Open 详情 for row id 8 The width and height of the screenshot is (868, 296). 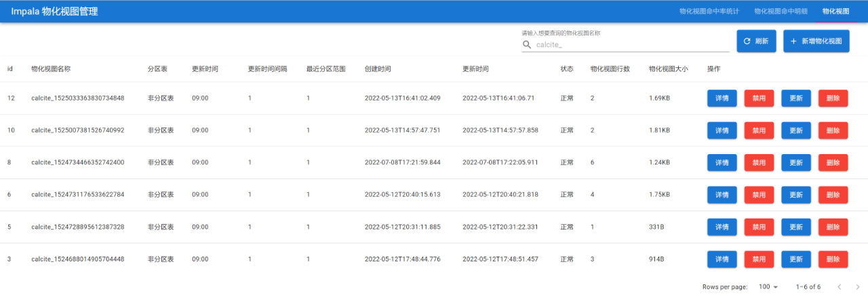point(722,162)
